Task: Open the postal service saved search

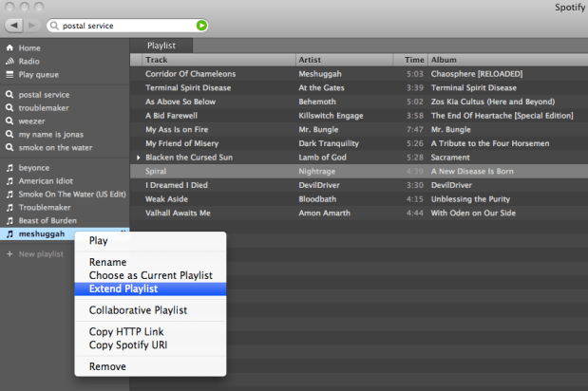Action: pos(44,95)
